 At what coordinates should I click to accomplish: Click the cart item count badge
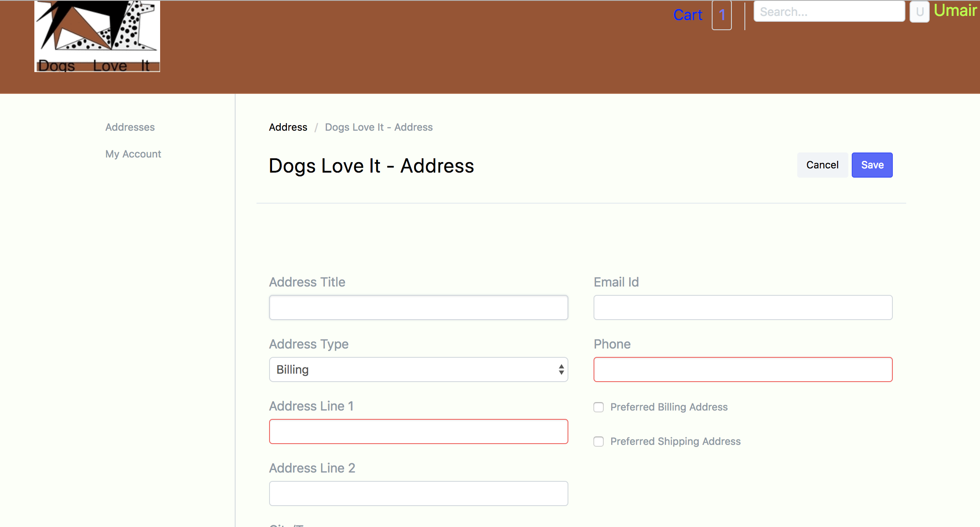tap(721, 15)
